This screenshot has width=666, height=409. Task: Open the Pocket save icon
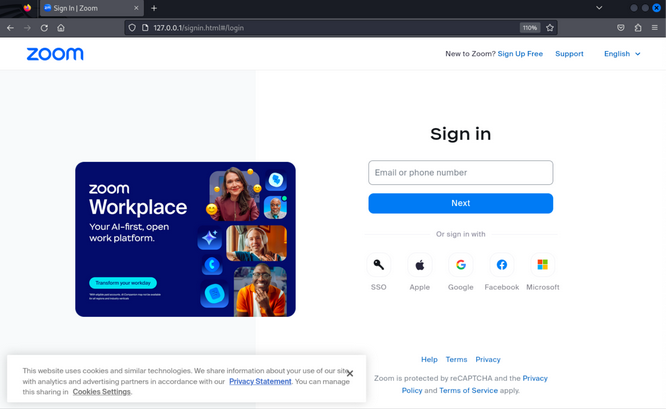621,28
